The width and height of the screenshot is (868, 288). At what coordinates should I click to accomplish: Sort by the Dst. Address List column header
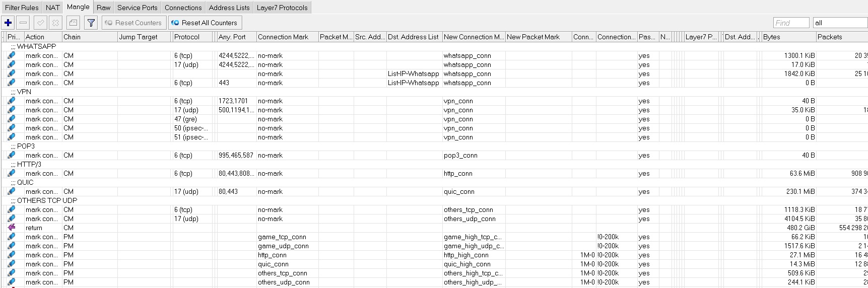[414, 37]
